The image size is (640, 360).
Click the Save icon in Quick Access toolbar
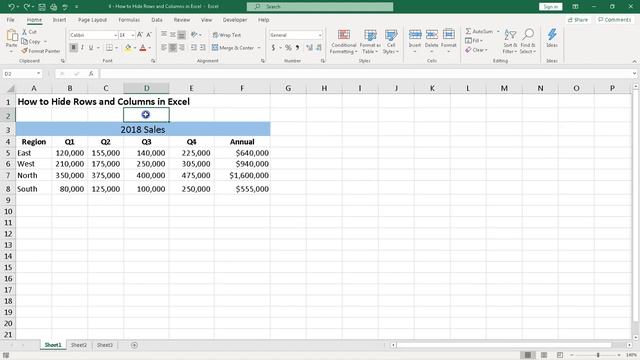42,7
